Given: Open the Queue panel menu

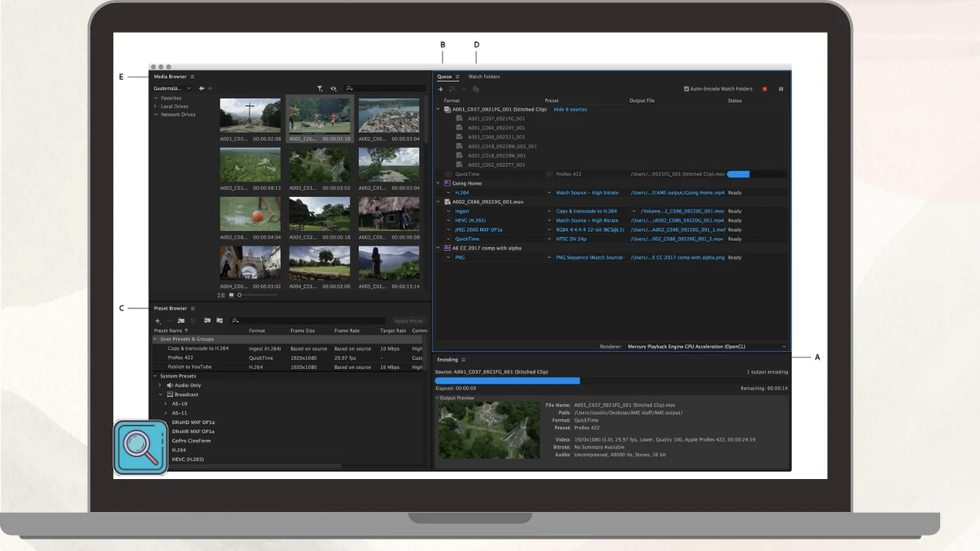Looking at the screenshot, I should coord(458,77).
